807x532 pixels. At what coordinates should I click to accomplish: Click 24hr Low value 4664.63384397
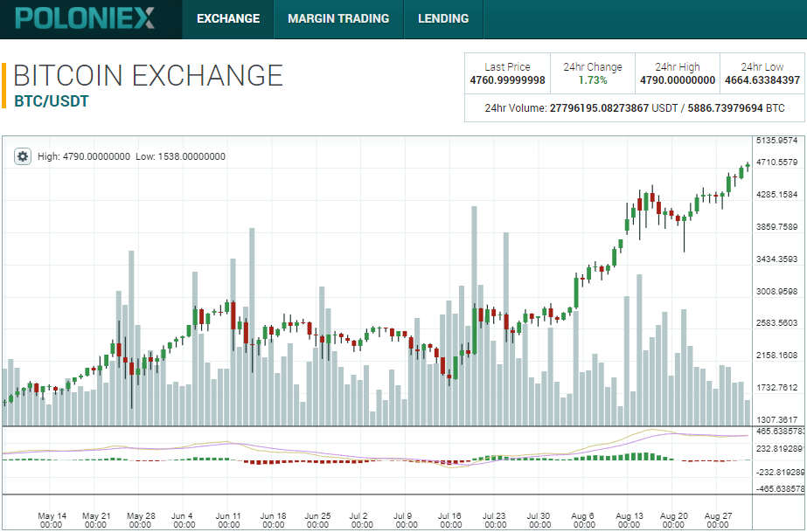click(x=762, y=80)
